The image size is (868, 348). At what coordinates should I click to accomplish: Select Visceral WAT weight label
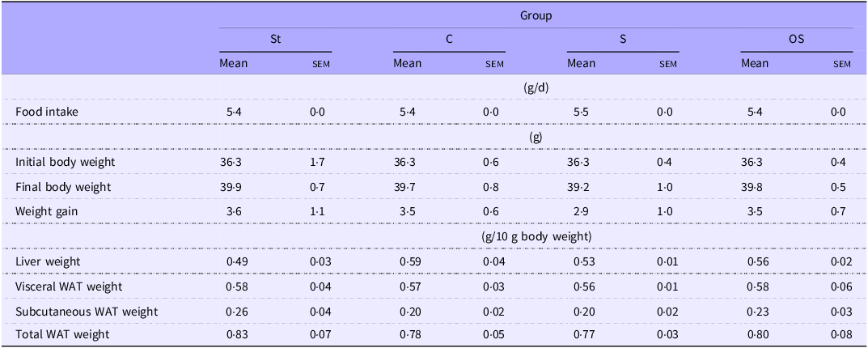[x=68, y=286]
